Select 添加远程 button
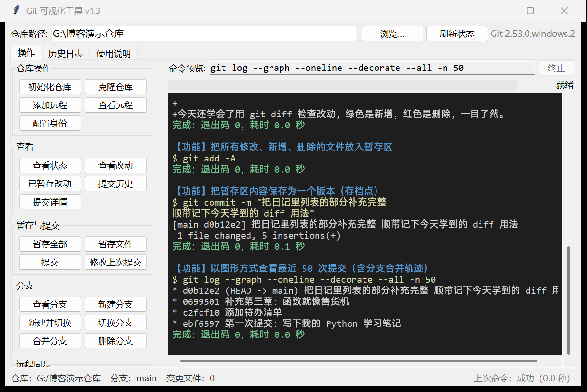This screenshot has height=392, width=587. point(50,105)
